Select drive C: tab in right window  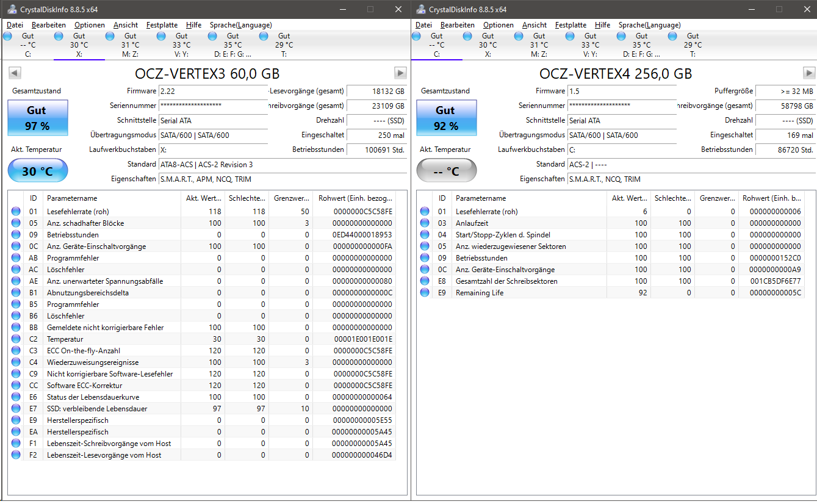[x=437, y=45]
